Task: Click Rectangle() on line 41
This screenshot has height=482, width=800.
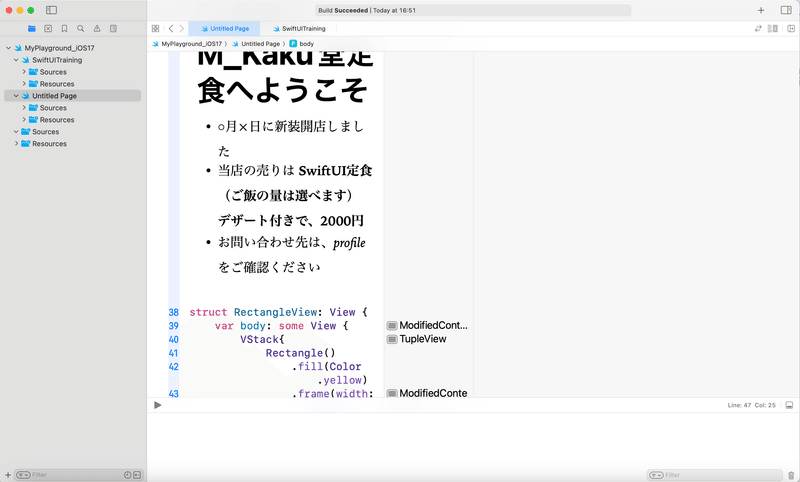Action: click(x=301, y=353)
